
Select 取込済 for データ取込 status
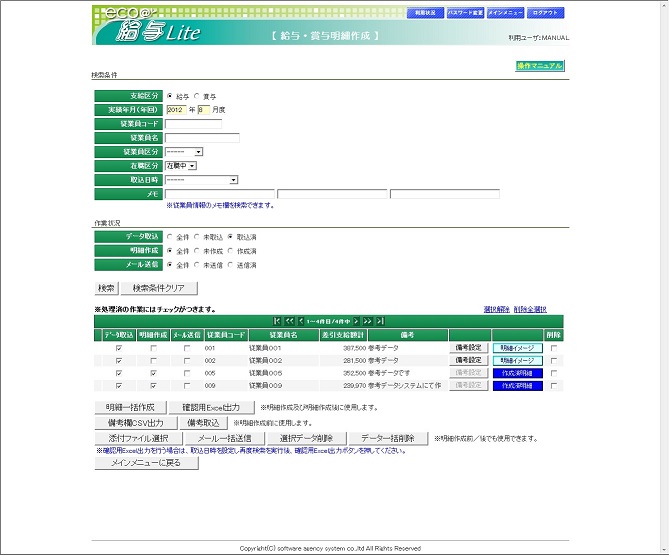point(230,237)
